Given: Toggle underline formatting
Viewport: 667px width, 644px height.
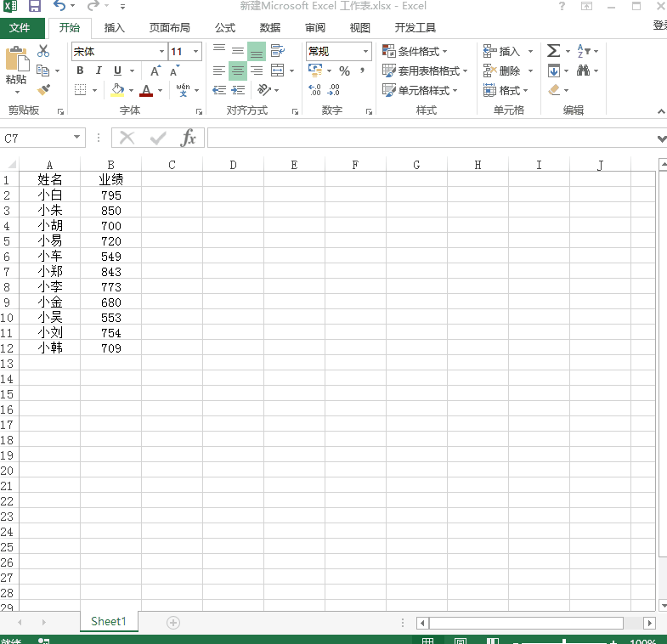Looking at the screenshot, I should coord(118,71).
